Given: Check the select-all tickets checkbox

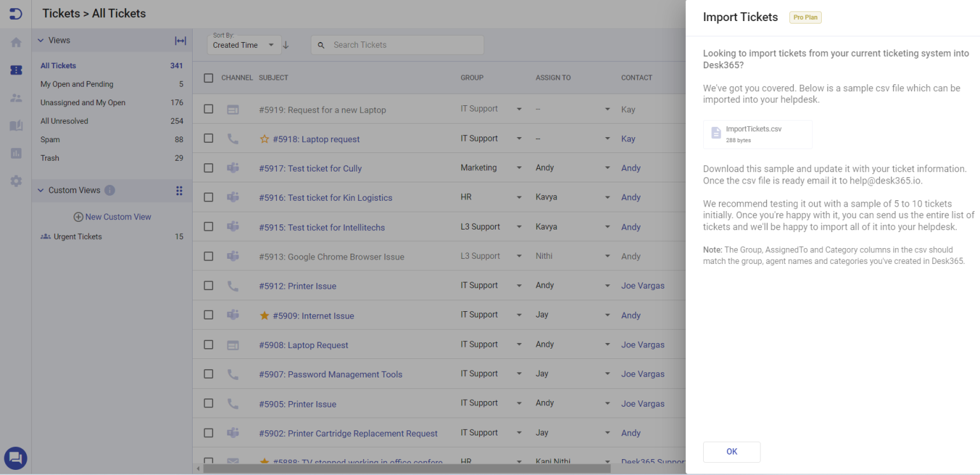Looking at the screenshot, I should pos(208,77).
